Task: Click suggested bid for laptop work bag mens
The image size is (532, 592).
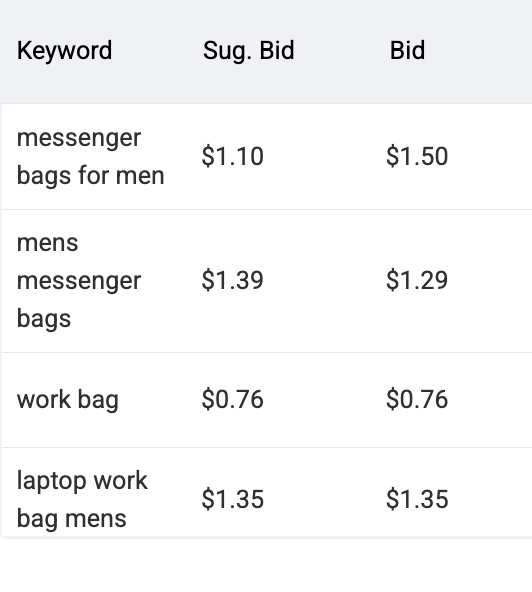Action: tap(233, 499)
